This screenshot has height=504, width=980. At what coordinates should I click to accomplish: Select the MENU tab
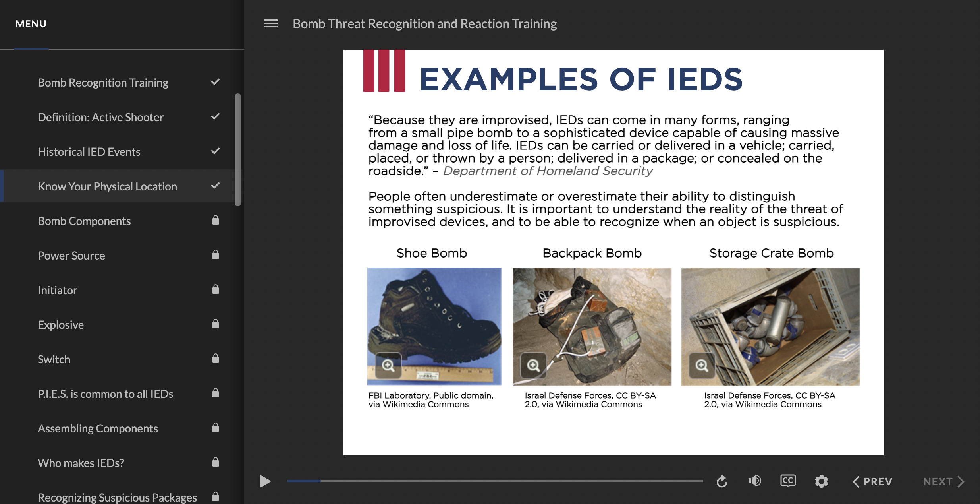[31, 24]
